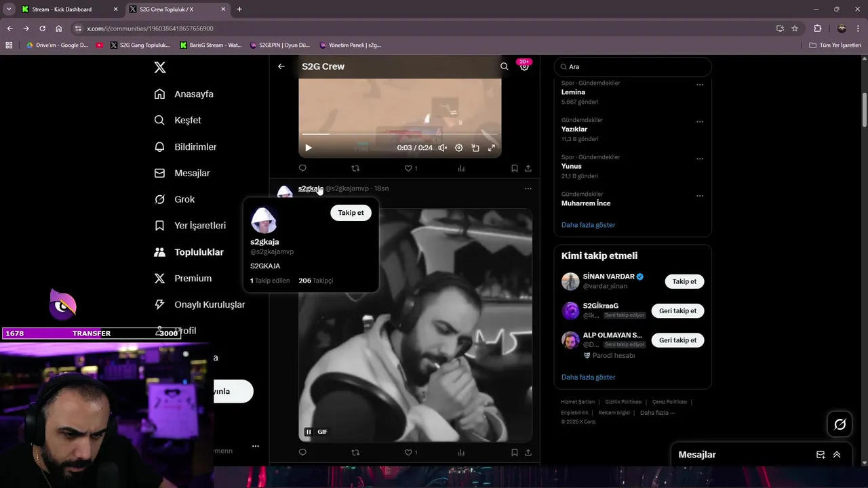Open the X logo home link
This screenshot has height=488, width=868.
click(159, 67)
